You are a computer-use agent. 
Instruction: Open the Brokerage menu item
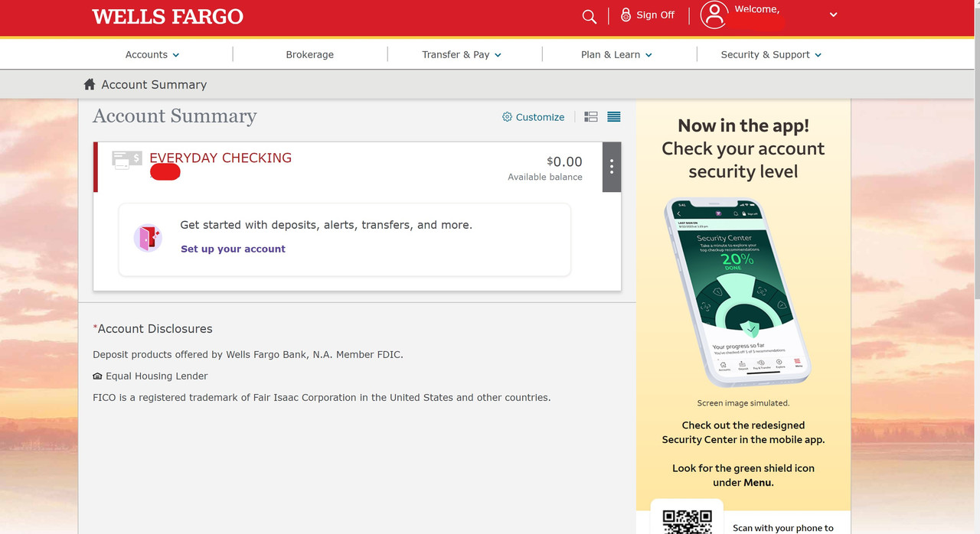(310, 54)
